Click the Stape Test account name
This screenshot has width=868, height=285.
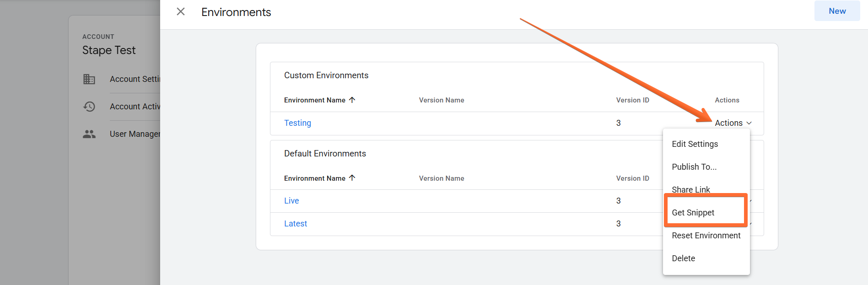(x=109, y=50)
